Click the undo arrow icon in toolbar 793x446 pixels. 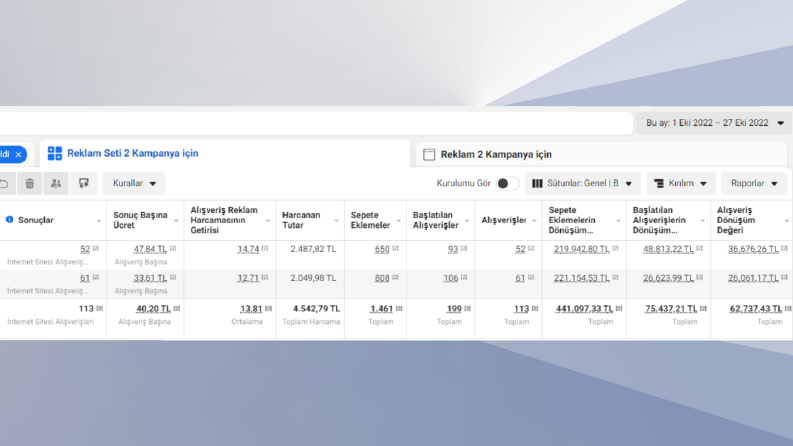click(x=4, y=184)
